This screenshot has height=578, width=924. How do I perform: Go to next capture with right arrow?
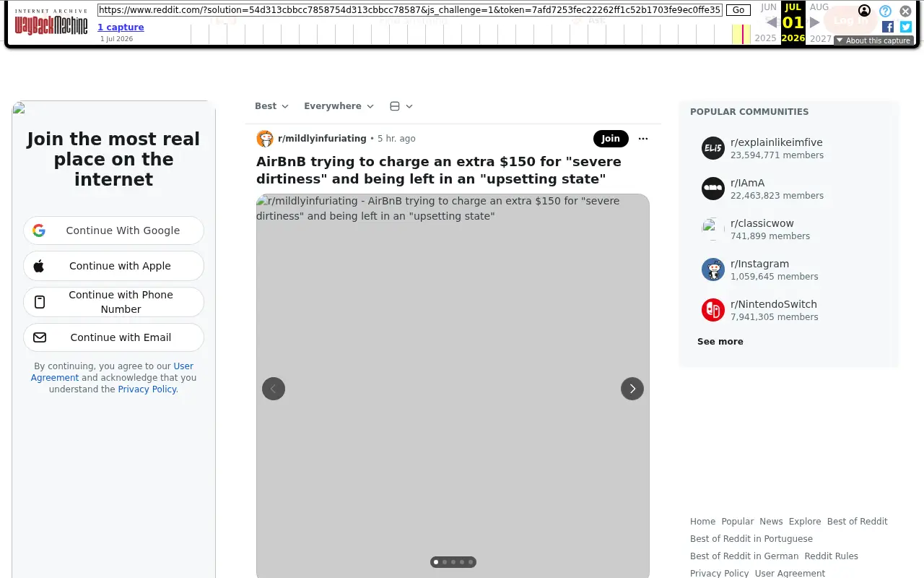click(x=815, y=22)
